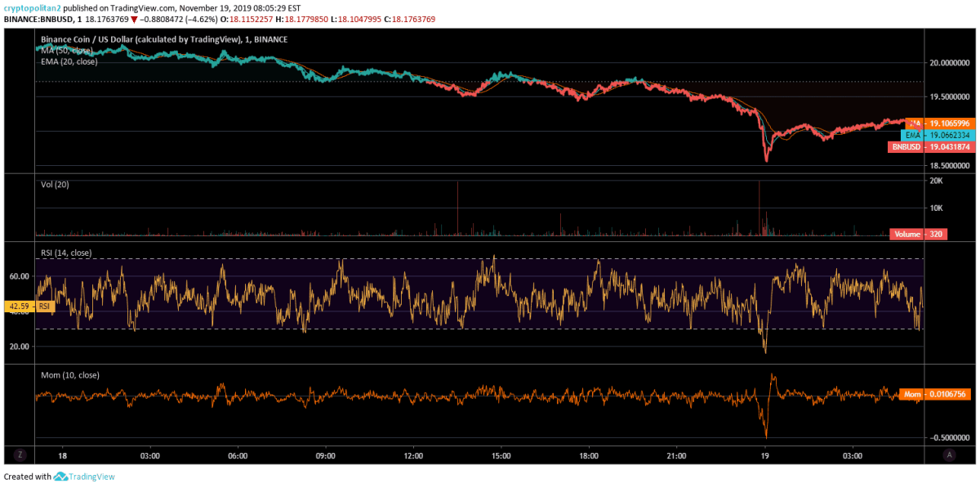Image resolution: width=980 pixels, height=488 pixels.
Task: Select the Binance Coin / US Dollar chart title
Action: [164, 38]
